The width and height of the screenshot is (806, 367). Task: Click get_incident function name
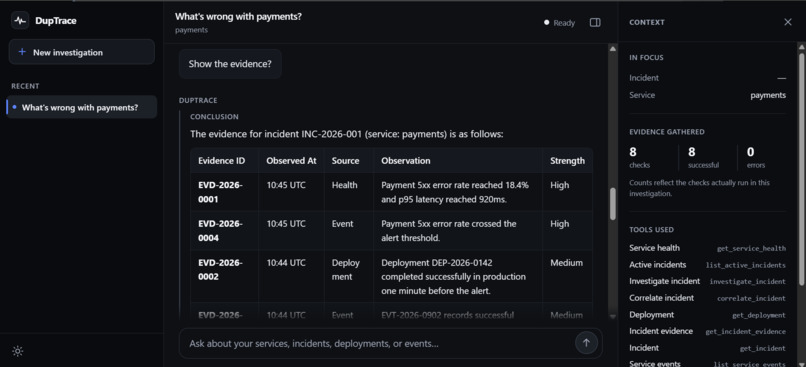(x=763, y=348)
